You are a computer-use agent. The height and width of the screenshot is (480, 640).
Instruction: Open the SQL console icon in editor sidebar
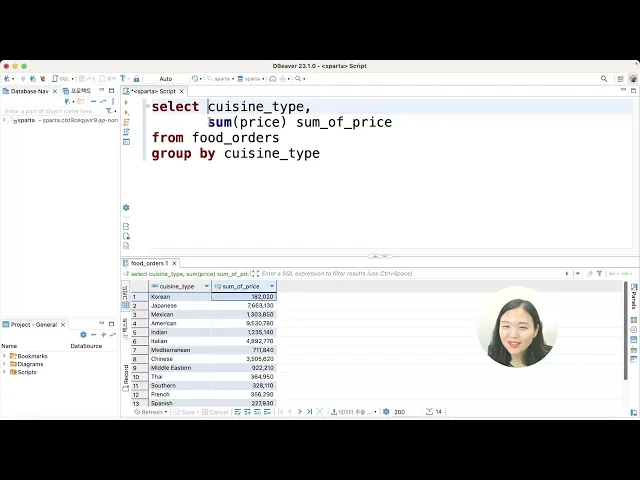coord(126,142)
